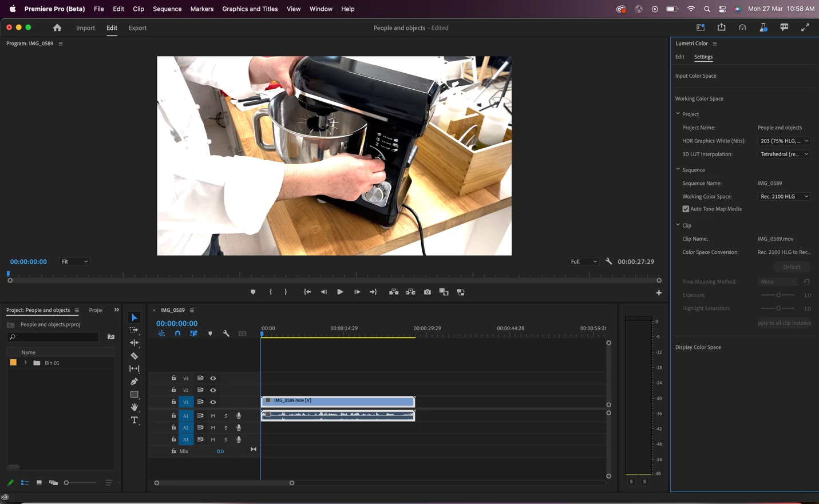This screenshot has height=504, width=819.
Task: Open Working Color Space Rec. 2100 HLG dropdown
Action: coord(784,196)
